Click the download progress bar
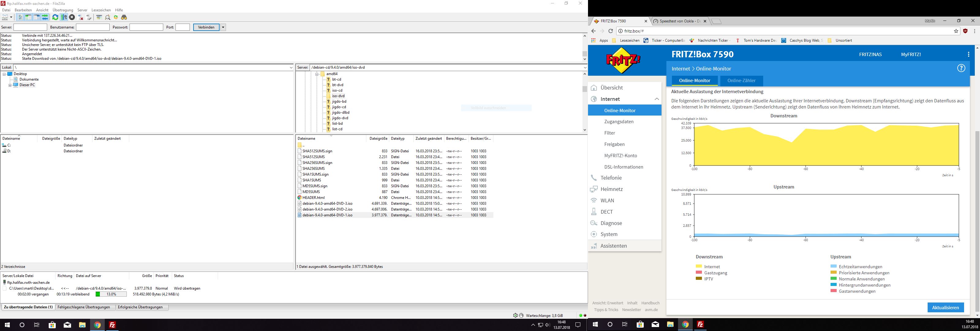 click(111, 294)
